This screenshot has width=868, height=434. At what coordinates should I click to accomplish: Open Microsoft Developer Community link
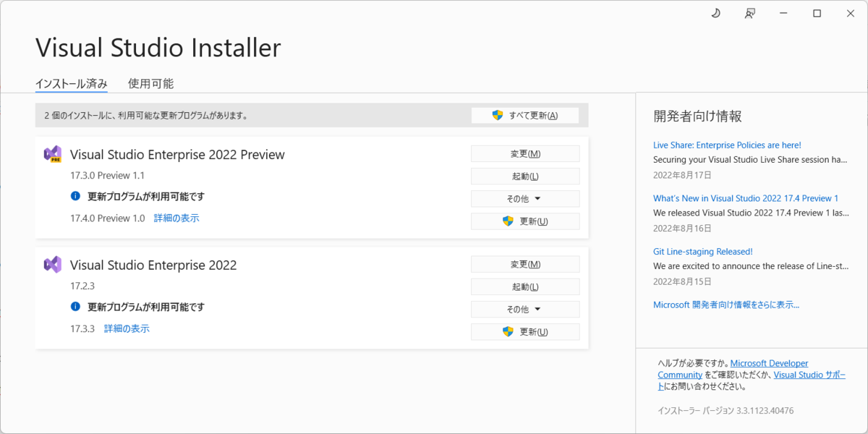(x=733, y=369)
